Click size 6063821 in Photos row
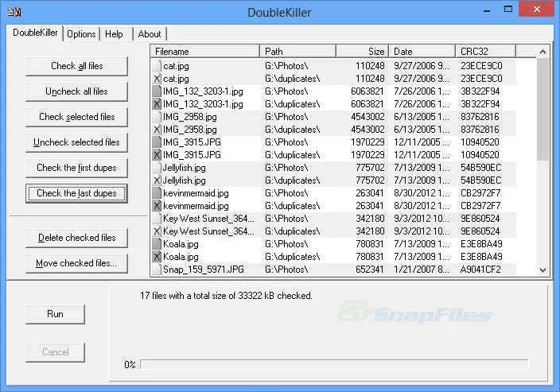Image resolution: width=560 pixels, height=392 pixels. [x=367, y=91]
